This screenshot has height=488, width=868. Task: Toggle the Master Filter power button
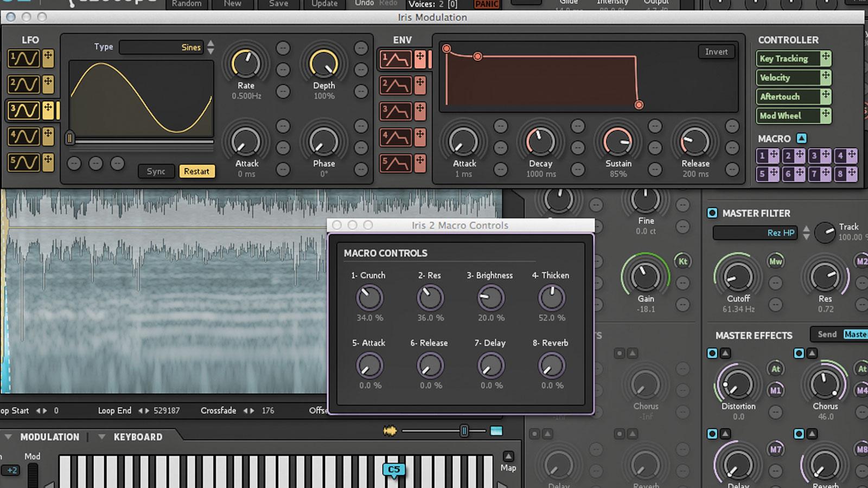[712, 213]
